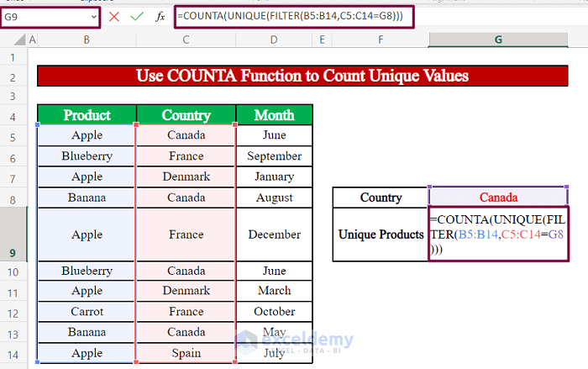Select row 5 header

pyautogui.click(x=13, y=135)
